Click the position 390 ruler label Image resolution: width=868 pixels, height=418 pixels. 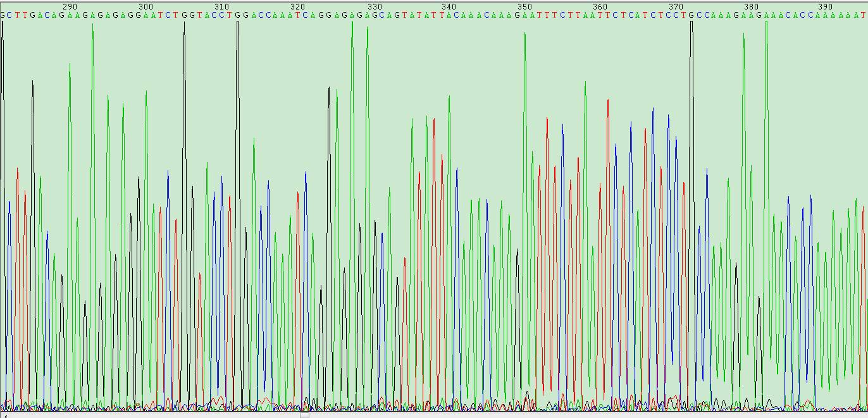point(826,6)
